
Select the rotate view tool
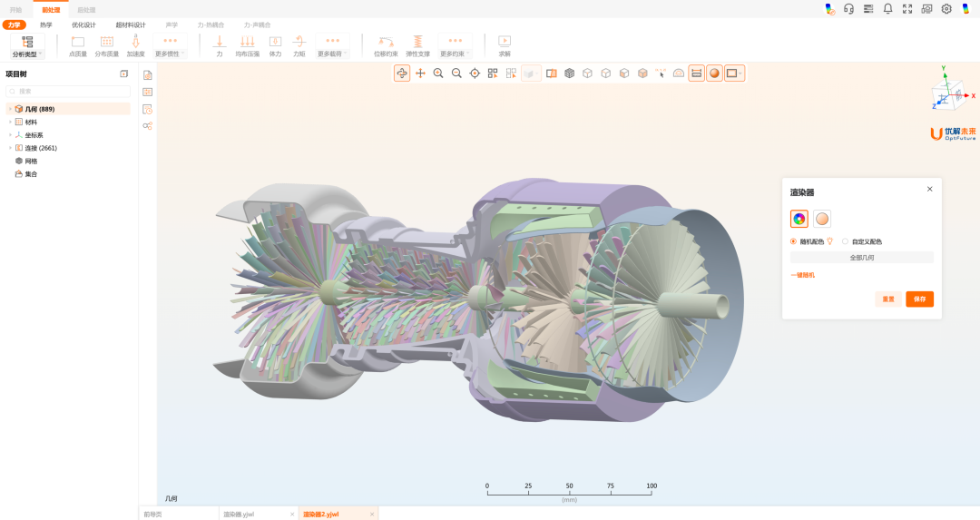(x=402, y=74)
